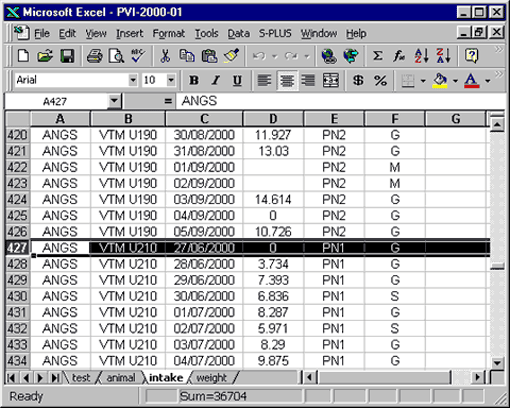Image resolution: width=510 pixels, height=408 pixels.
Task: Redo the last undone action
Action: tap(292, 56)
